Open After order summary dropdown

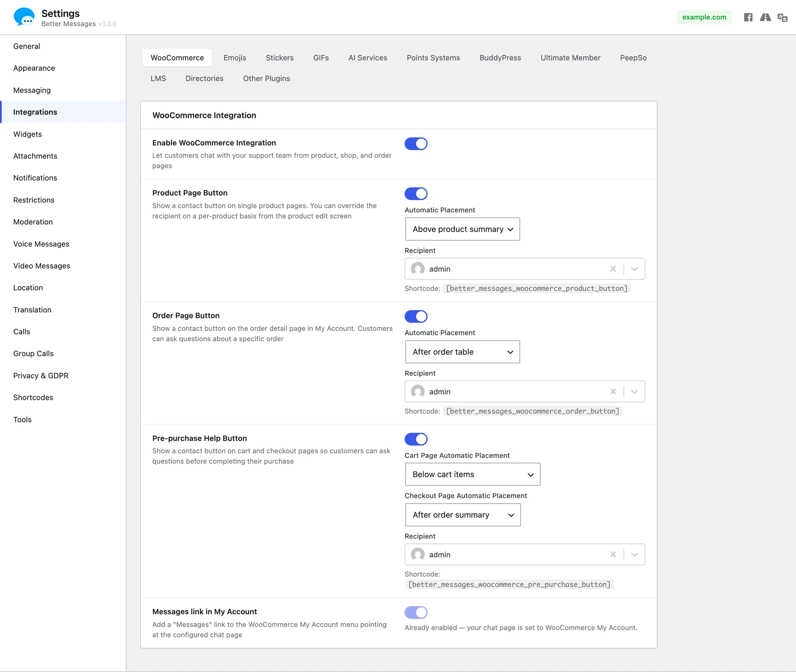(x=463, y=515)
